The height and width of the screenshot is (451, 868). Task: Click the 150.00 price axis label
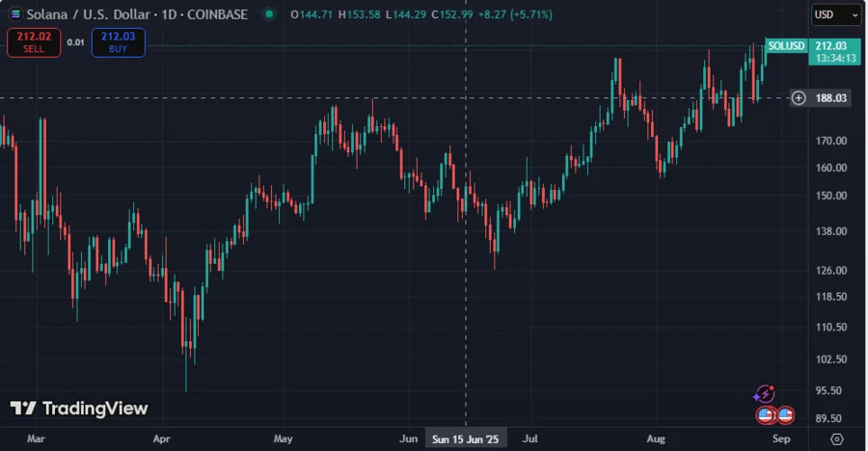pos(831,196)
